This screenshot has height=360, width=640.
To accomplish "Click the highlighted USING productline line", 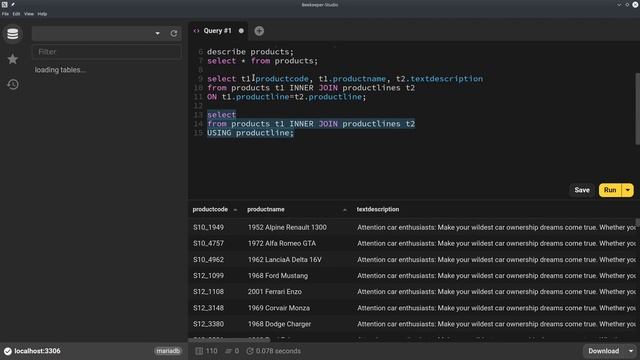I will coord(250,133).
